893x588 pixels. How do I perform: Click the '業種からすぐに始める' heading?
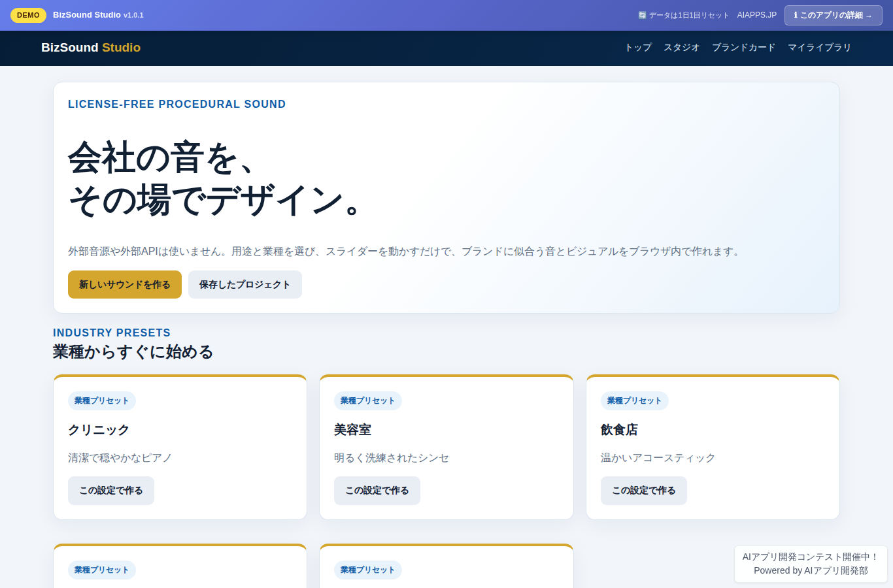coord(133,352)
